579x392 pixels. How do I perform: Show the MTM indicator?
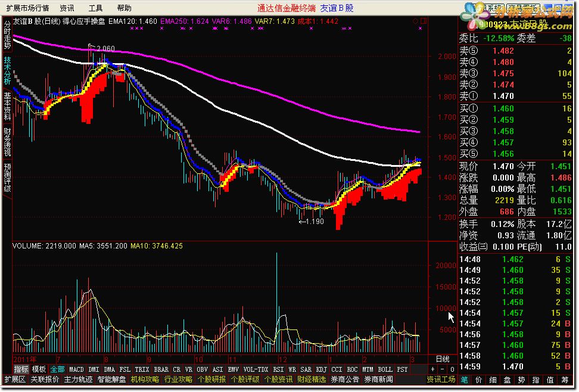point(368,369)
